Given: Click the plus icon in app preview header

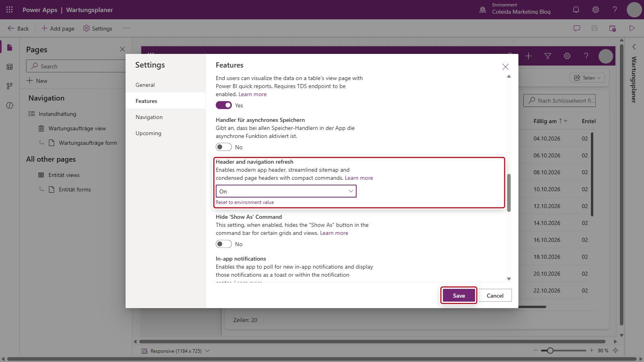Looking at the screenshot, I should [x=528, y=56].
